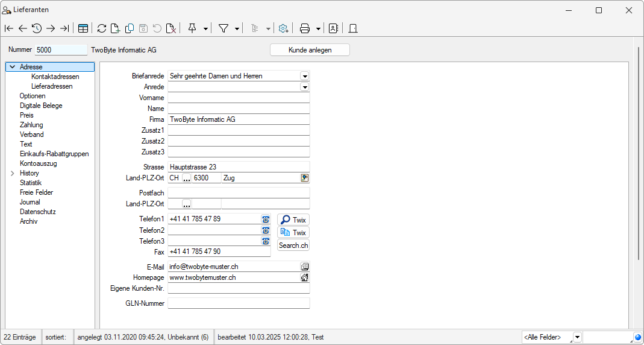Click the Nummer field showing 5000
Screen dimensions: 644x345
pos(61,49)
